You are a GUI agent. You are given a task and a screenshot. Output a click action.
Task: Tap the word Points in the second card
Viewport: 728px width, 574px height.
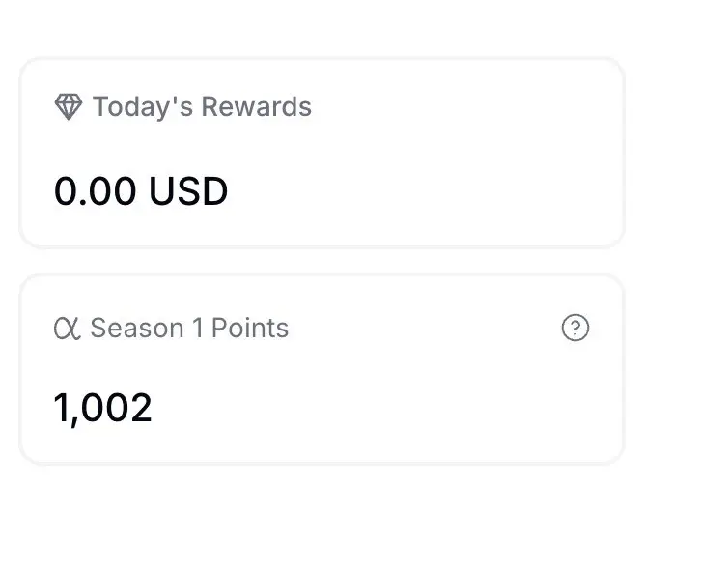click(250, 329)
